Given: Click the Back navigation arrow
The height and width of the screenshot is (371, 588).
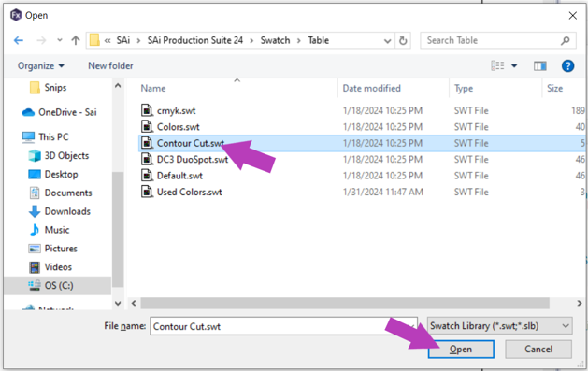Looking at the screenshot, I should point(19,40).
